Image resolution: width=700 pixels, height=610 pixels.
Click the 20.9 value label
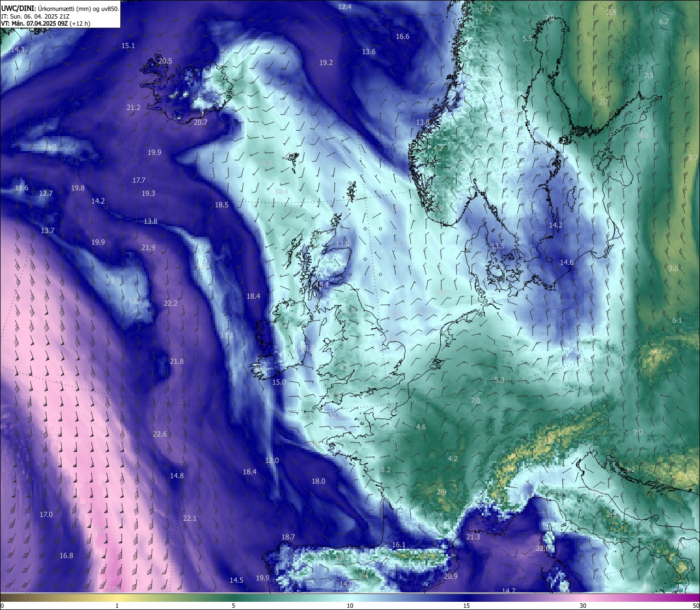pos(451,577)
